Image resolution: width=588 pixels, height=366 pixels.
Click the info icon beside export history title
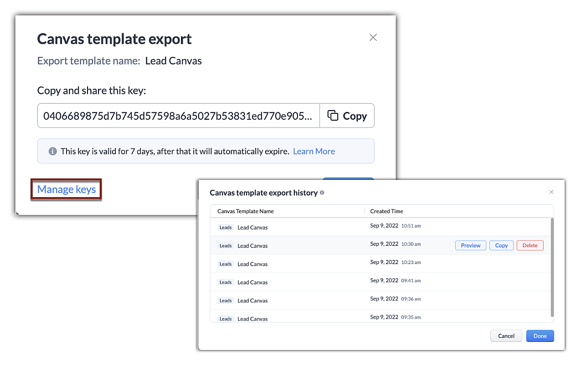(322, 193)
